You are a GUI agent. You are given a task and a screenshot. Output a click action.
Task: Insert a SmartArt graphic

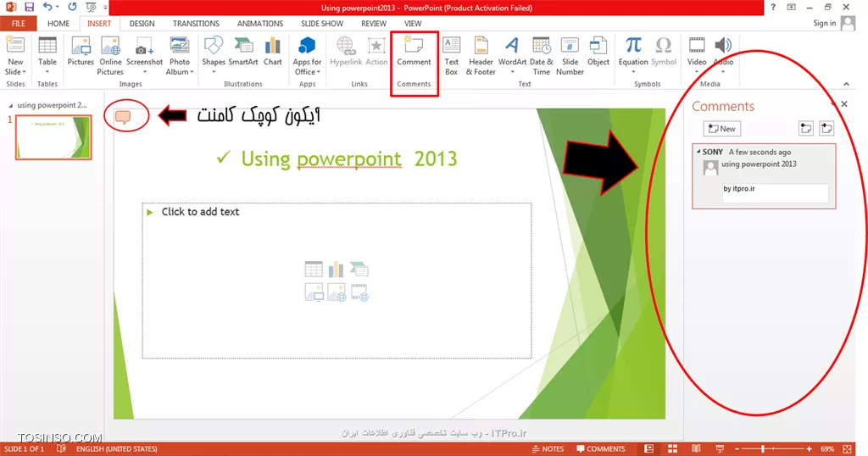[243, 52]
